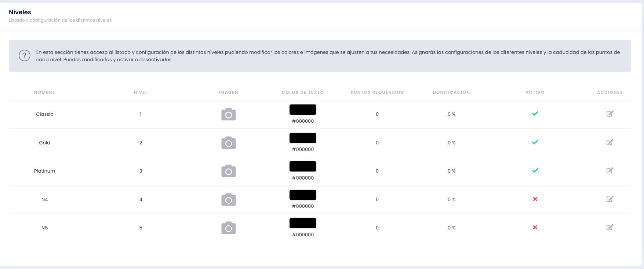Click the active checkmark for Platinum
Viewport: 644px width, 269px height.
[x=535, y=170]
